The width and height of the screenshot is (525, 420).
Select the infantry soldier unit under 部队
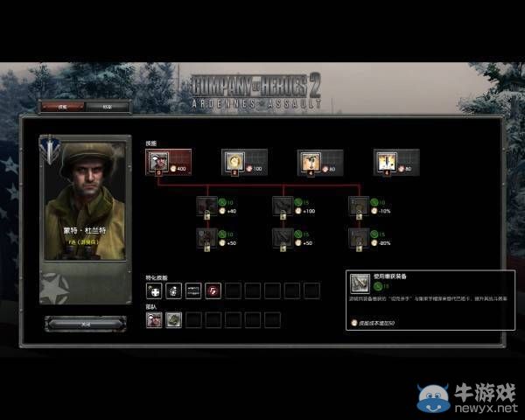pos(154,319)
